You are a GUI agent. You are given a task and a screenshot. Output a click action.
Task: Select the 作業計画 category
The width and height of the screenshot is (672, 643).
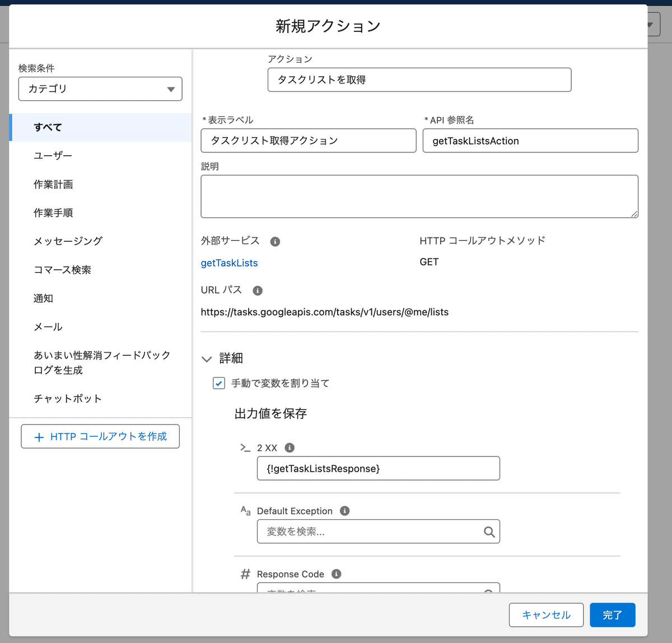[x=101, y=184]
